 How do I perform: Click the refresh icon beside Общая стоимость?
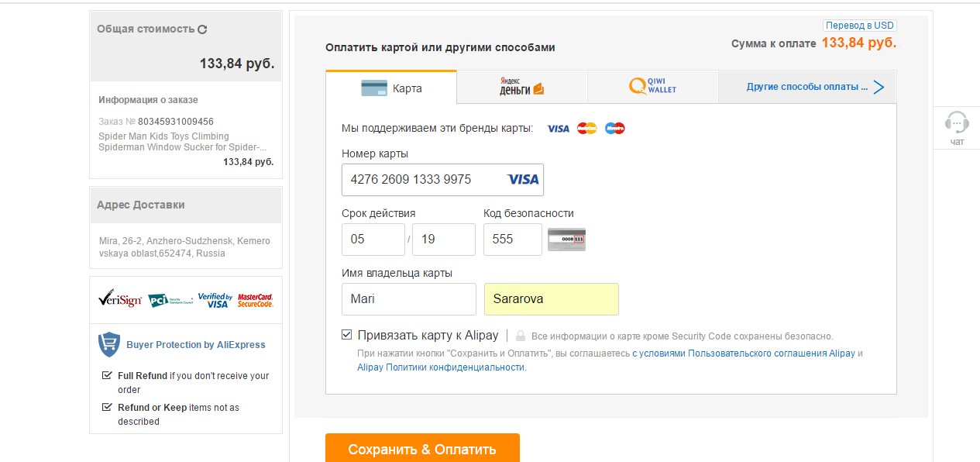pos(202,29)
